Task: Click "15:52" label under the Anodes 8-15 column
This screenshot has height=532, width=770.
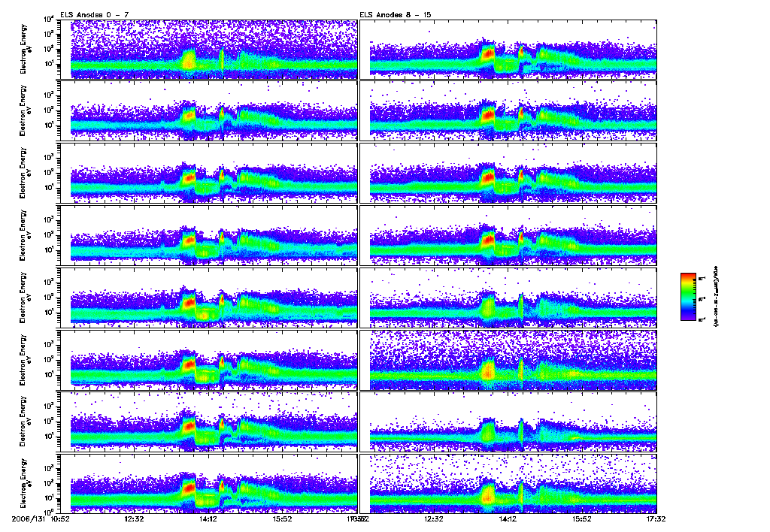Action: (582, 518)
